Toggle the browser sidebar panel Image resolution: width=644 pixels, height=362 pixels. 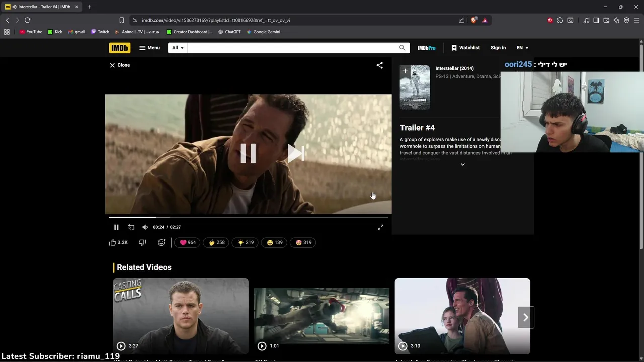[x=596, y=20]
